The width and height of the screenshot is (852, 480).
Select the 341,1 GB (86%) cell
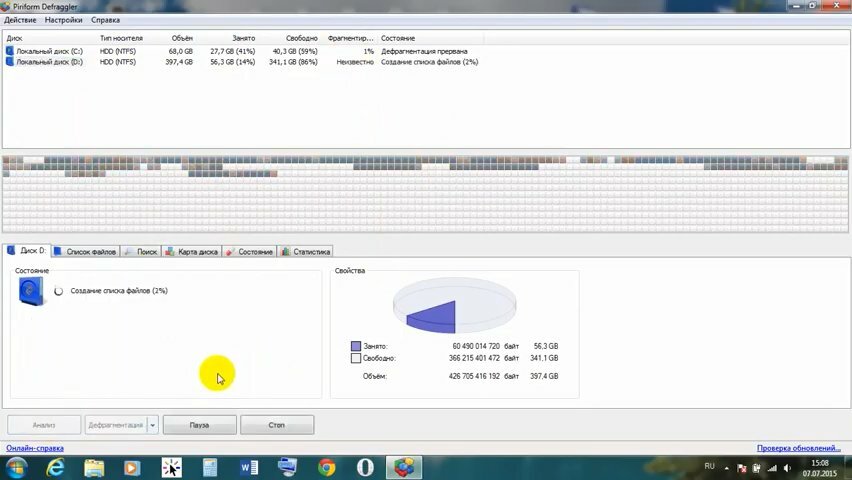293,62
